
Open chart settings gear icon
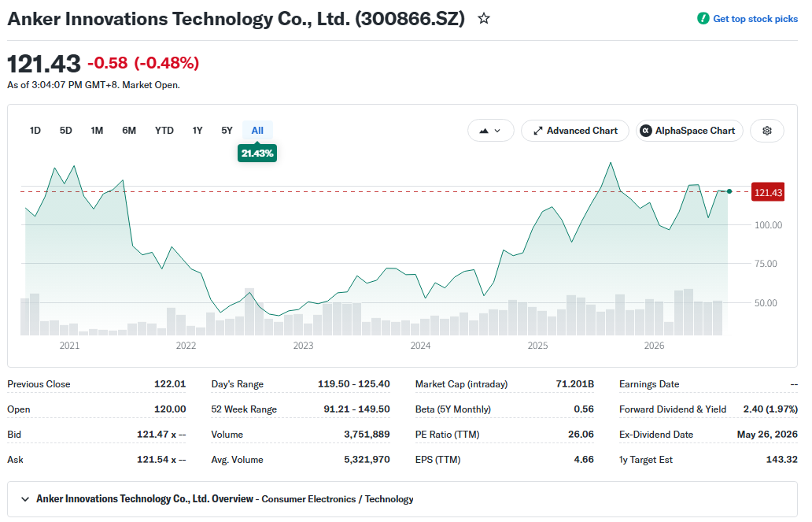[x=767, y=131]
